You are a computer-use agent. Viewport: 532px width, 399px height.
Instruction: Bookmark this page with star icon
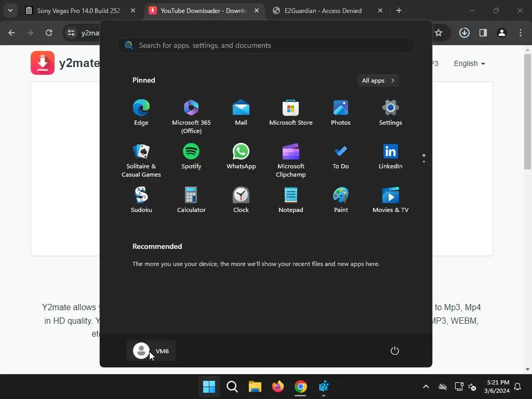[438, 33]
